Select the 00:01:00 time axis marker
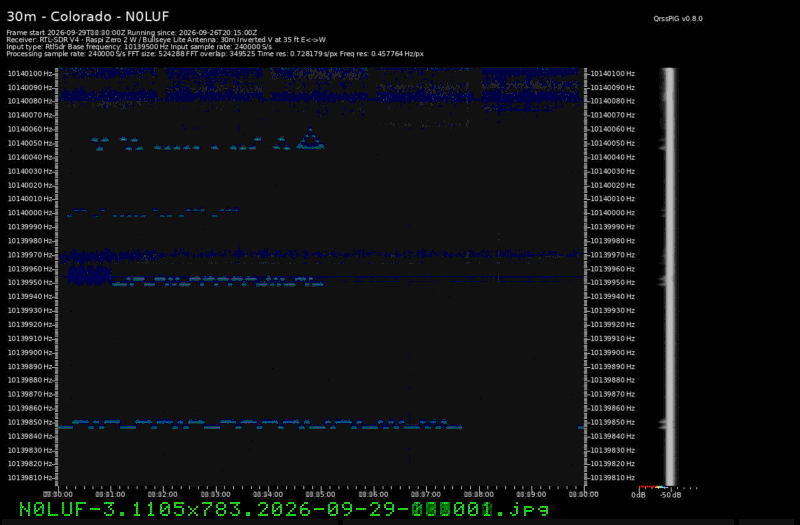 110,494
